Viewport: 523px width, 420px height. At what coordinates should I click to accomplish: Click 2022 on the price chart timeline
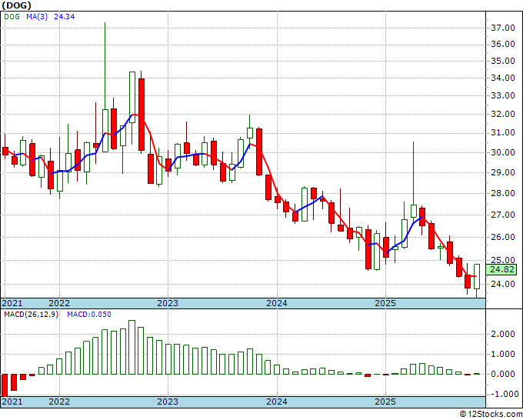(x=59, y=303)
